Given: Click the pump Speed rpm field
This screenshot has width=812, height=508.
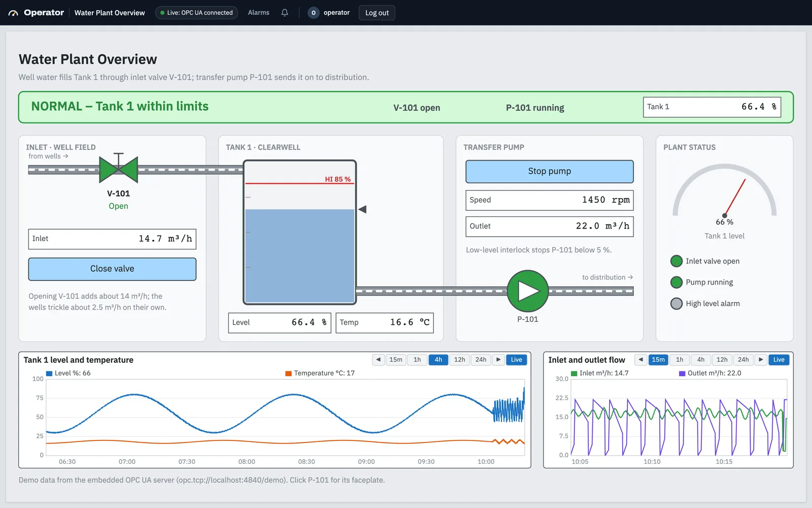Looking at the screenshot, I should (x=550, y=200).
